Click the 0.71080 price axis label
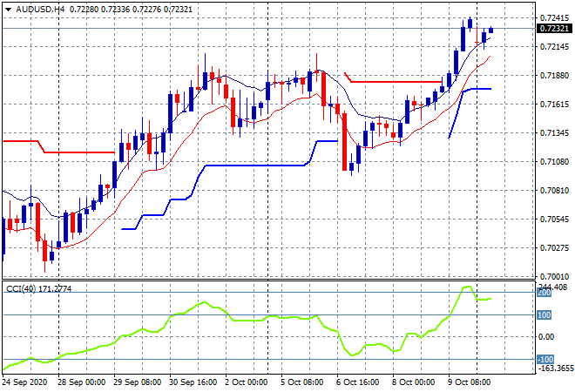The image size is (575, 392). pyautogui.click(x=554, y=162)
